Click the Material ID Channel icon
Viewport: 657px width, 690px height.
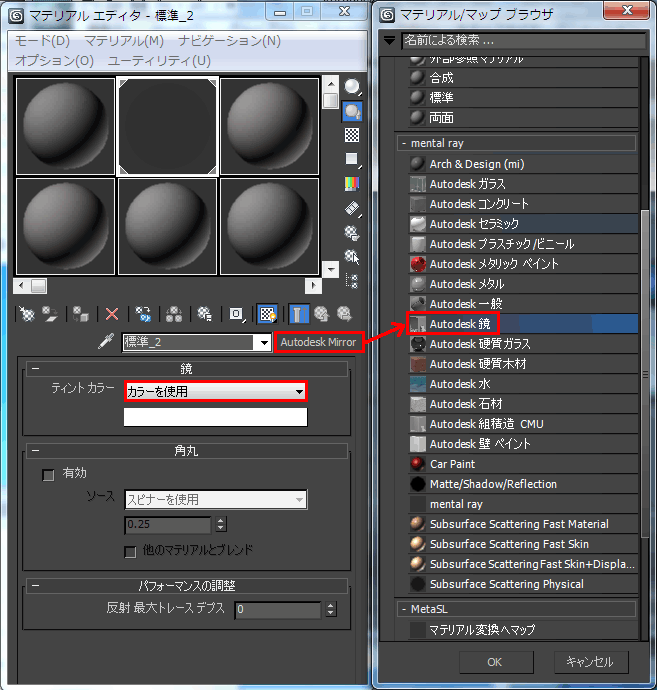click(237, 314)
